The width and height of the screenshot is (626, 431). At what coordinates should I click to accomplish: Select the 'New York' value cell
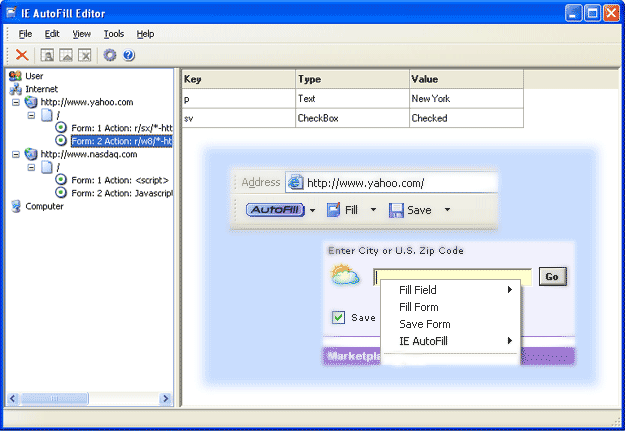point(466,99)
